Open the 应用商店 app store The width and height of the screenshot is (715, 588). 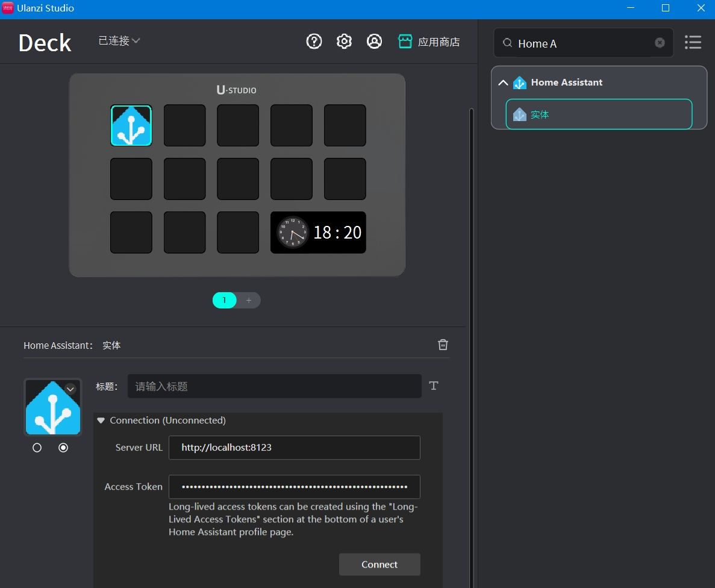point(429,42)
